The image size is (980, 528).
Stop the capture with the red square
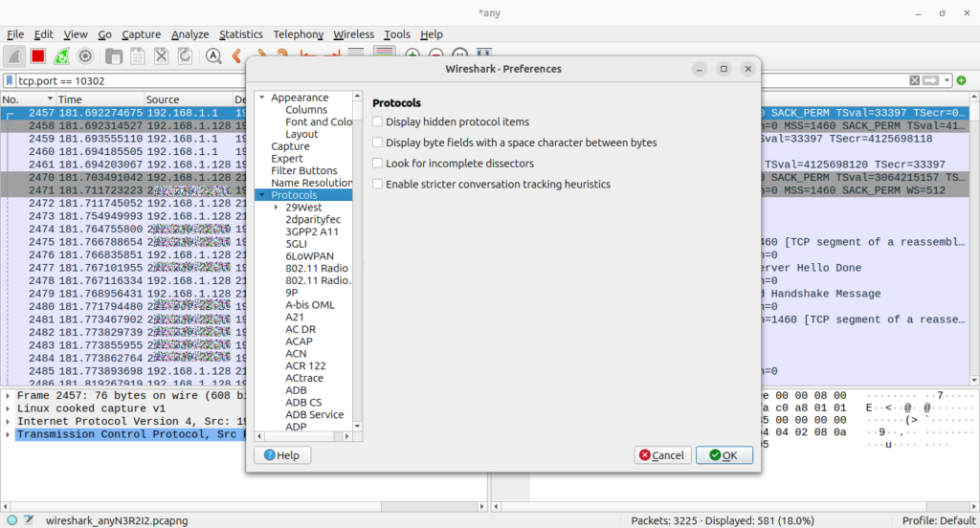pos(38,56)
